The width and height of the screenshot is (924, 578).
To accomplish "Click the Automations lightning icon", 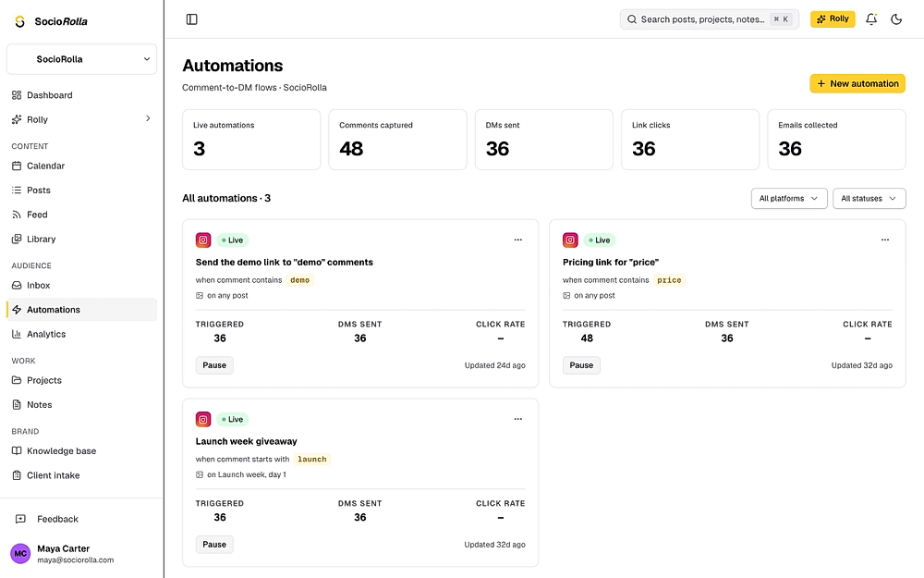I will [17, 310].
